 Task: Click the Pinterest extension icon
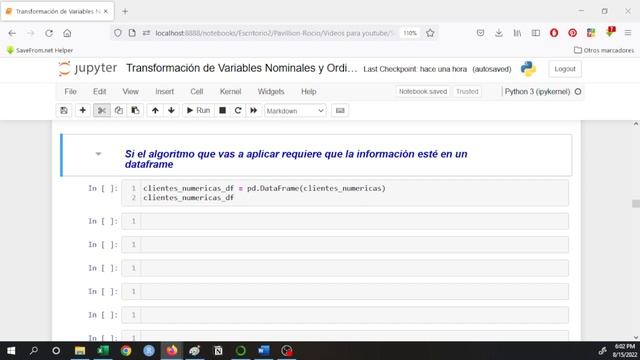pyautogui.click(x=573, y=33)
